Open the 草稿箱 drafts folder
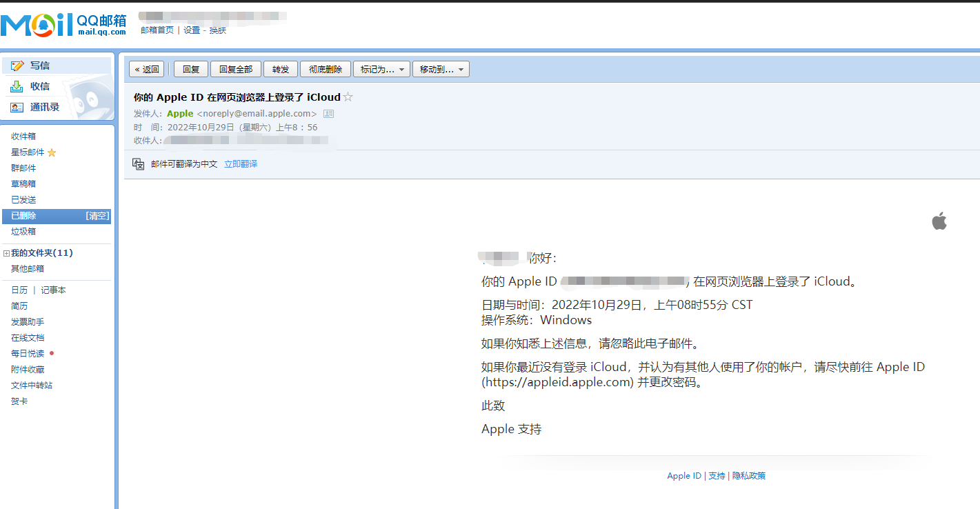The image size is (980, 509). [x=23, y=184]
